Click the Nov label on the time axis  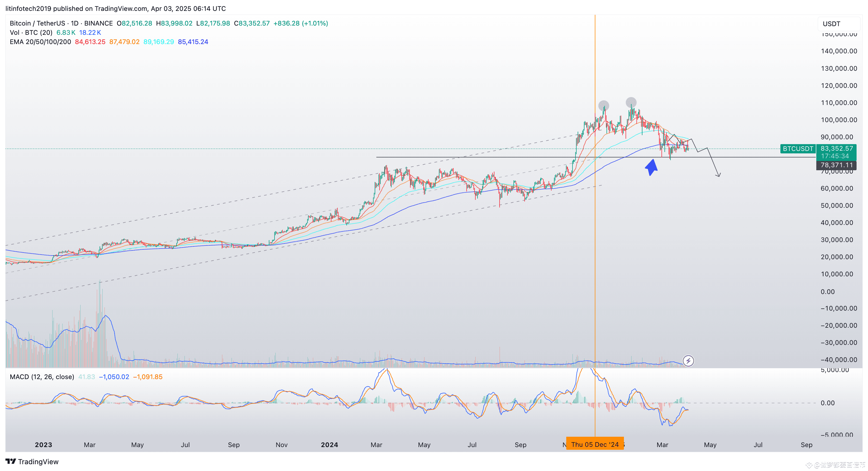click(x=281, y=445)
